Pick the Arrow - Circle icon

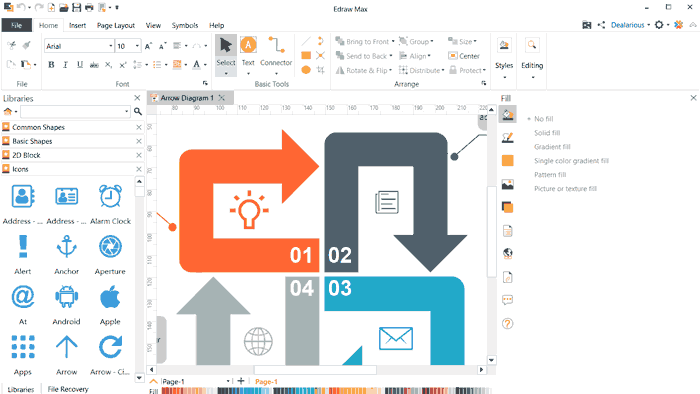point(110,347)
